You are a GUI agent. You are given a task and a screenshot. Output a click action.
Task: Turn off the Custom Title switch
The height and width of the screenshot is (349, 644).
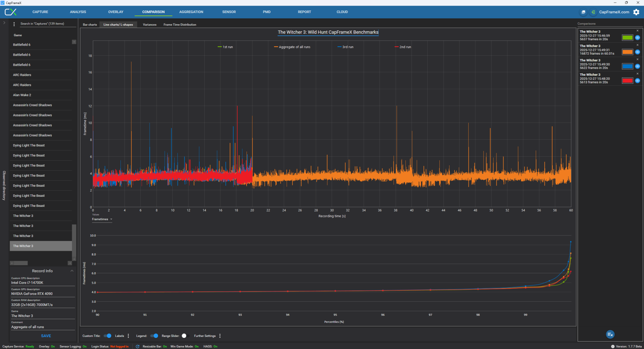107,336
